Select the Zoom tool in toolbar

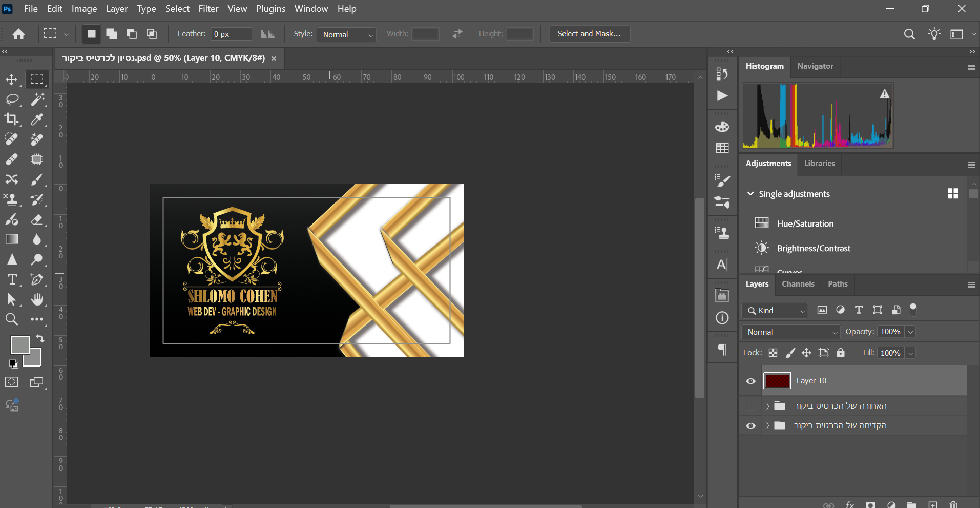(x=11, y=319)
